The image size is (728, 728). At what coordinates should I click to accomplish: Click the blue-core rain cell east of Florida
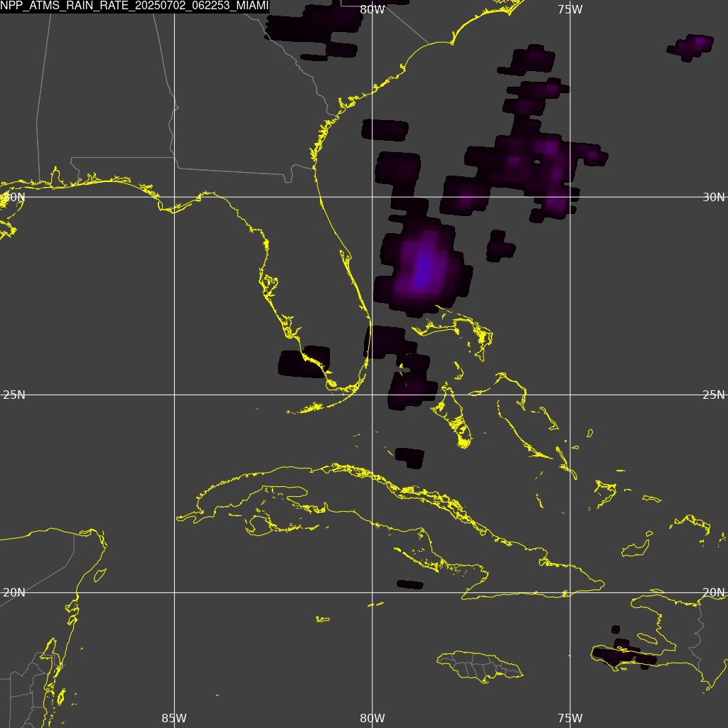422,269
